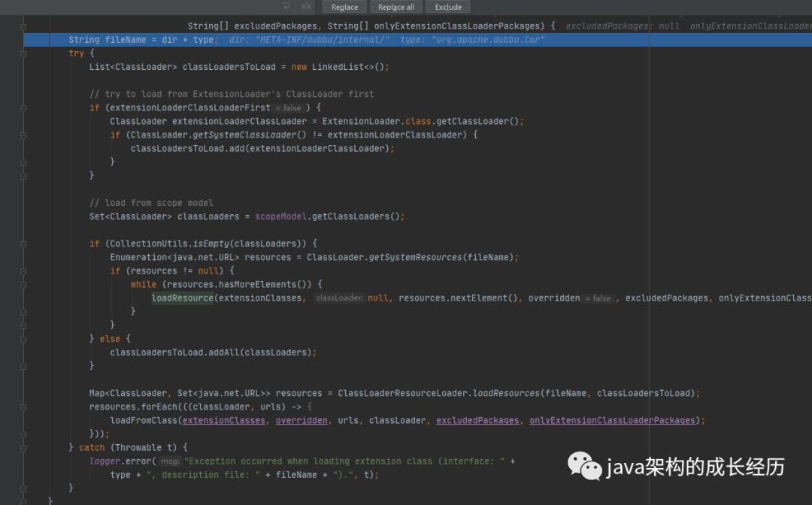Fold the if resources != null block
The height and width of the screenshot is (505, 812).
pos(23,271)
